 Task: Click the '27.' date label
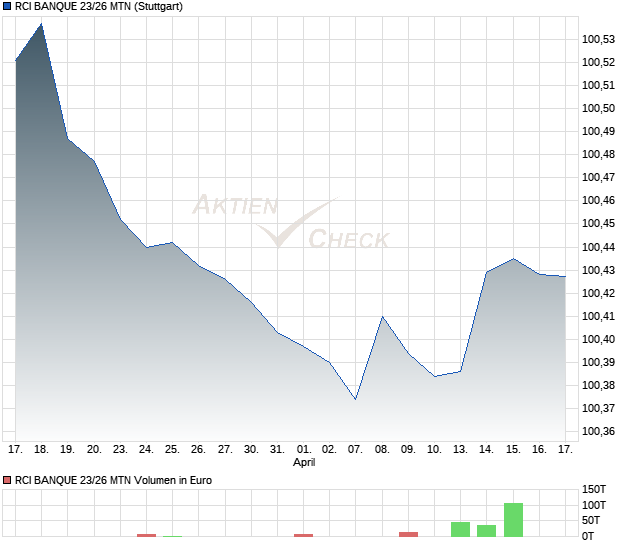pos(225,450)
